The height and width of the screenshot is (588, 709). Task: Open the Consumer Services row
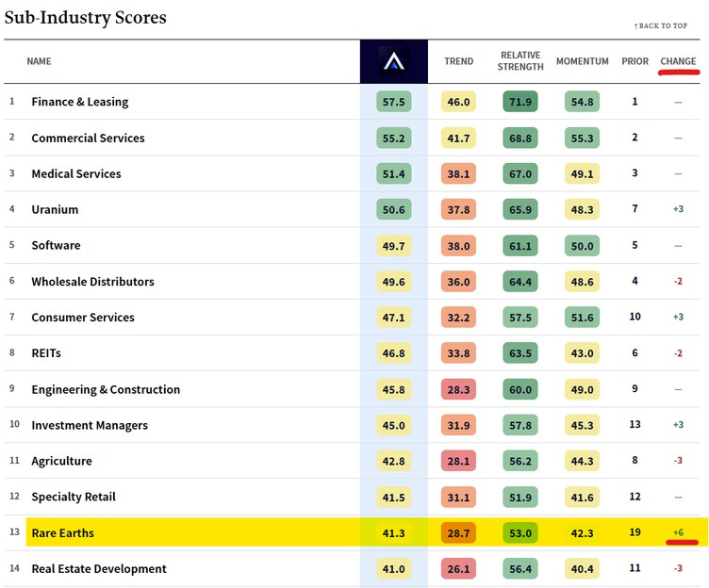352,318
